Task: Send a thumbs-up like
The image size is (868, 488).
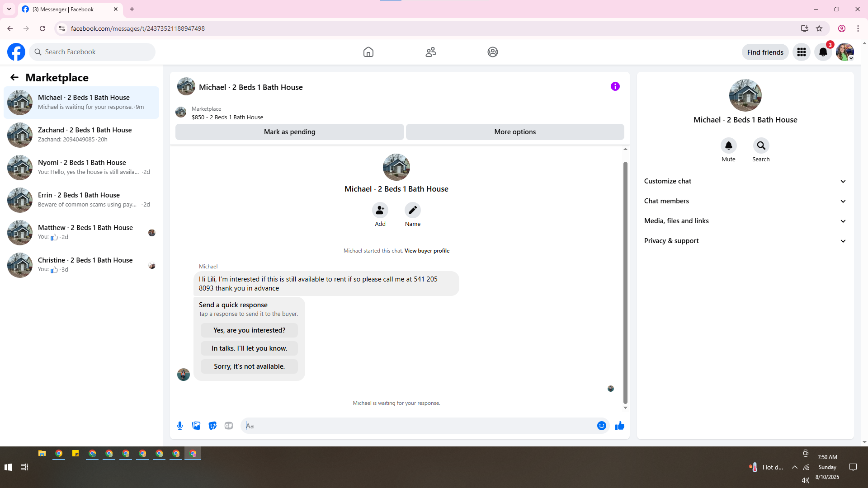Action: pos(619,426)
